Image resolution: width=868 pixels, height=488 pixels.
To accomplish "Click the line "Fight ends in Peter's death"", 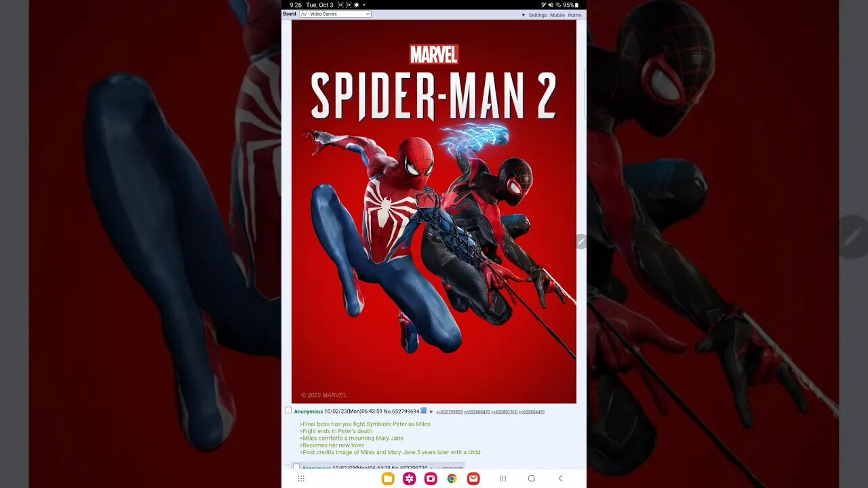I will coord(336,431).
